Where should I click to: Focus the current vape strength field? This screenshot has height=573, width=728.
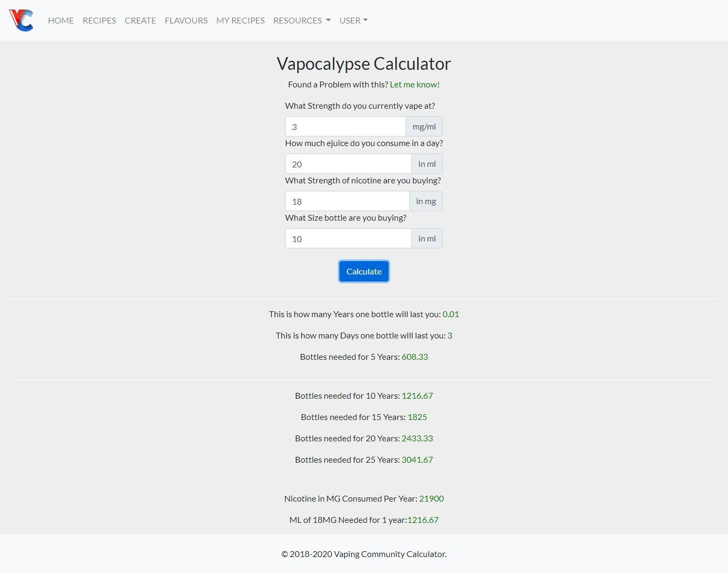[x=345, y=126]
